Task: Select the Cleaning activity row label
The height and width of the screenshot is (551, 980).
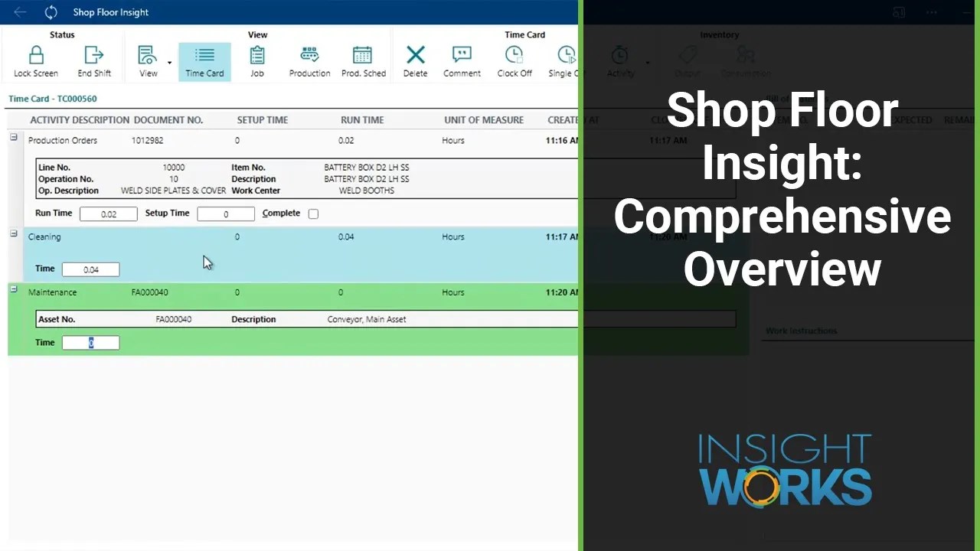Action: pos(44,237)
